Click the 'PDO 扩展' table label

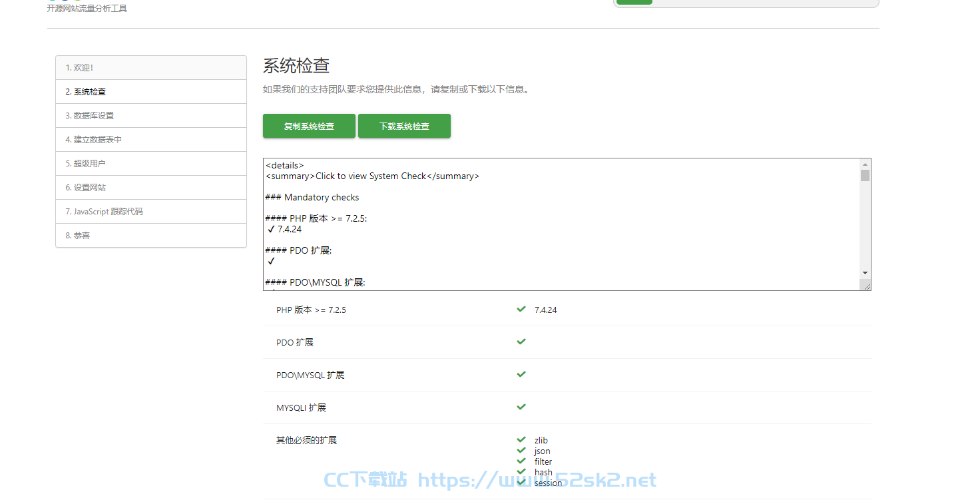(295, 343)
